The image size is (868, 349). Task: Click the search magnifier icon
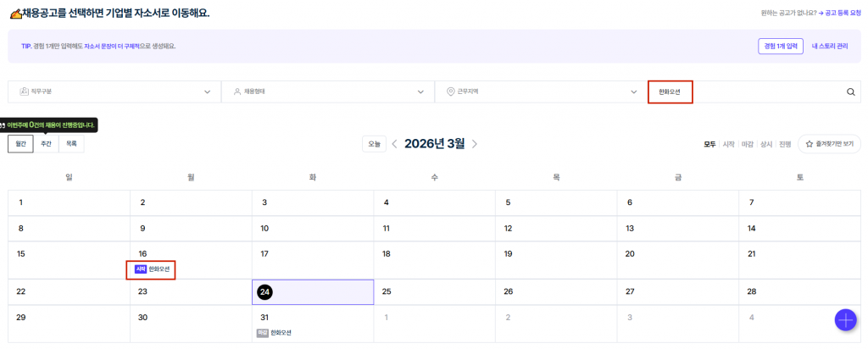pyautogui.click(x=850, y=91)
